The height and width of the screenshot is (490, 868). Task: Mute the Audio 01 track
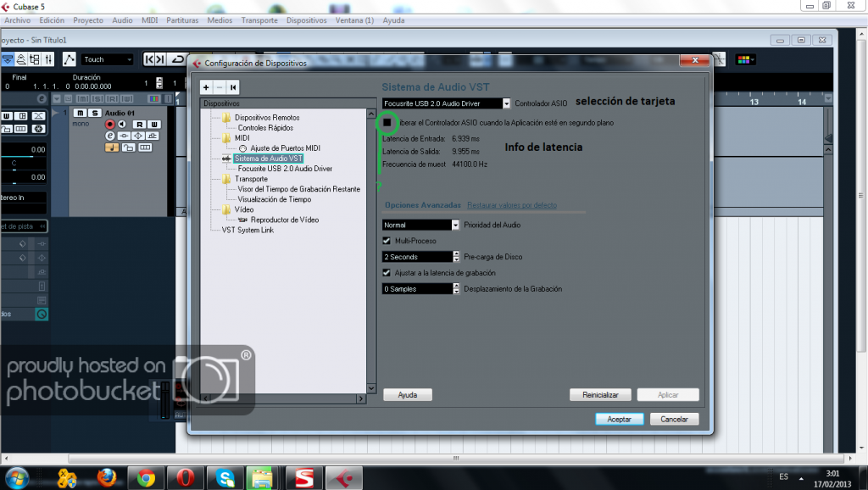(81, 113)
